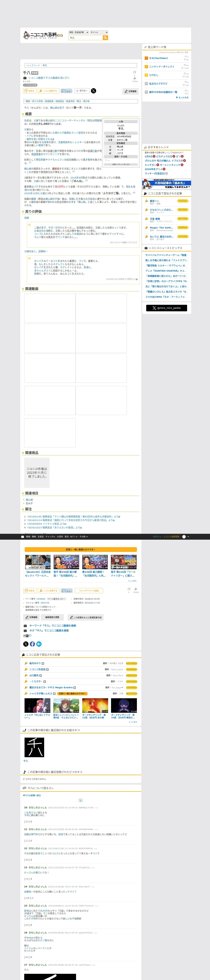The height and width of the screenshot is (980, 210).
Task: Expand the 掲示板へ dropdown button
Action: [x=82, y=91]
